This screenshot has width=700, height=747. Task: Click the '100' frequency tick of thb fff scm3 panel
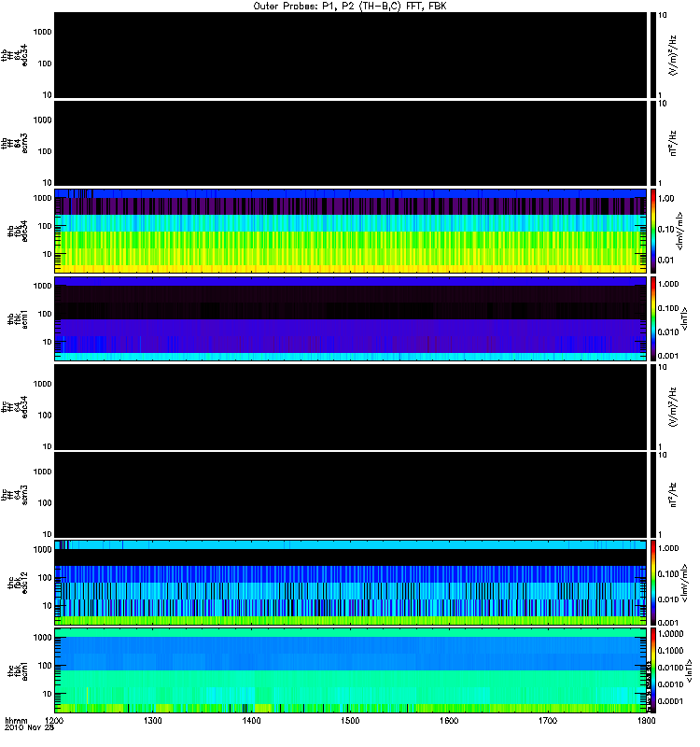tap(45, 151)
